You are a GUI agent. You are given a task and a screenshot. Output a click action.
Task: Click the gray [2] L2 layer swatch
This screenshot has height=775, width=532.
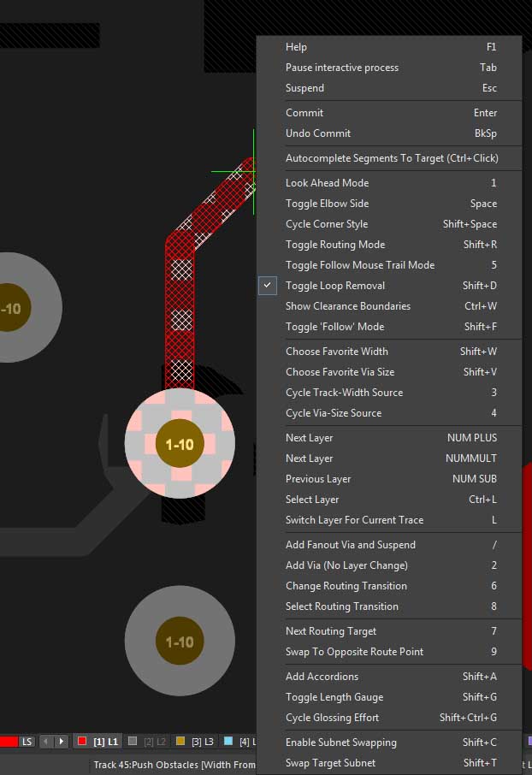pyautogui.click(x=133, y=741)
